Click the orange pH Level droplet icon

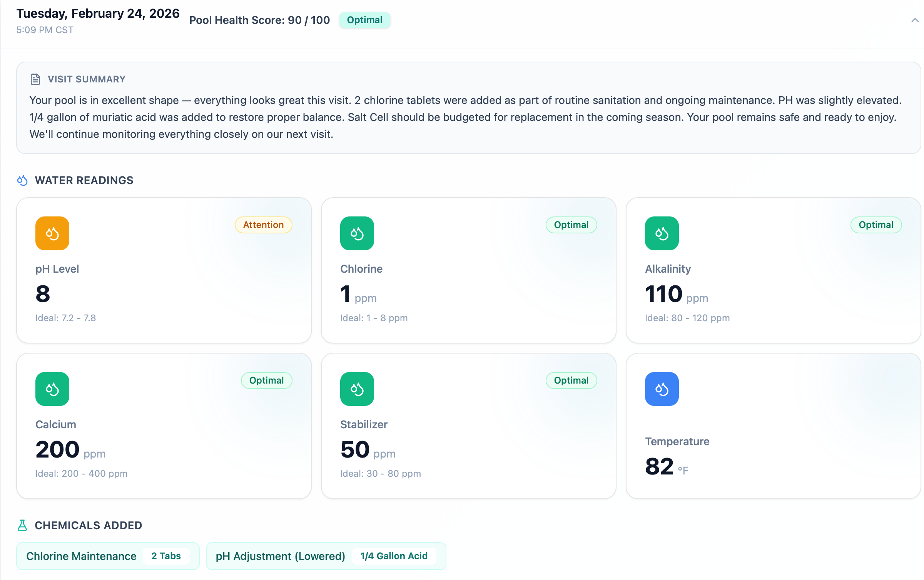(52, 233)
